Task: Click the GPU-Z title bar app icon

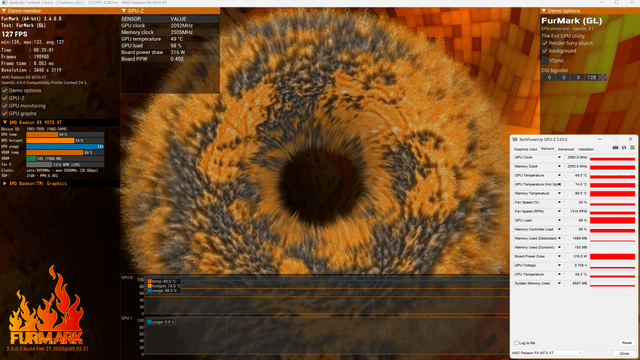Action: pyautogui.click(x=515, y=140)
